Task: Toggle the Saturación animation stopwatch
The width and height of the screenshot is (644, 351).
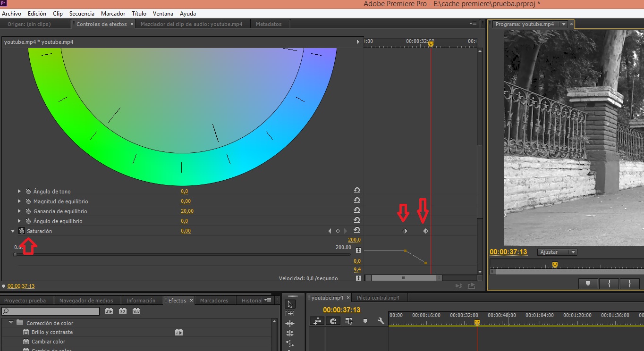Action: (21, 231)
